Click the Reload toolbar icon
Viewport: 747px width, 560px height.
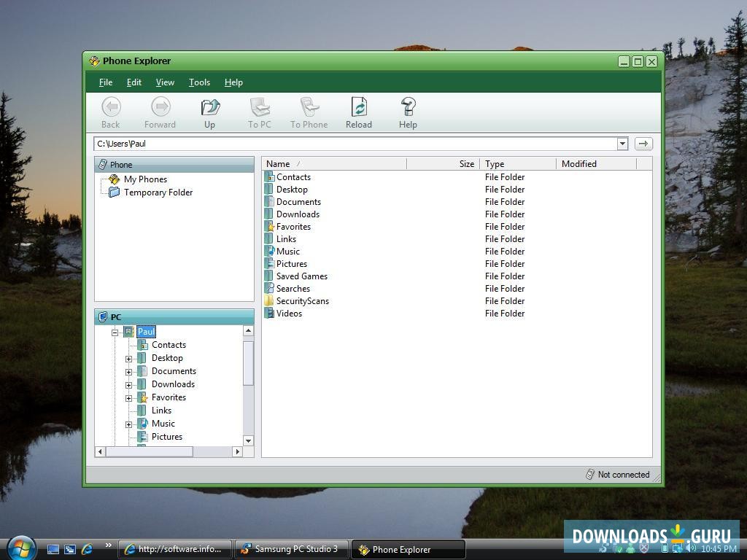coord(358,112)
